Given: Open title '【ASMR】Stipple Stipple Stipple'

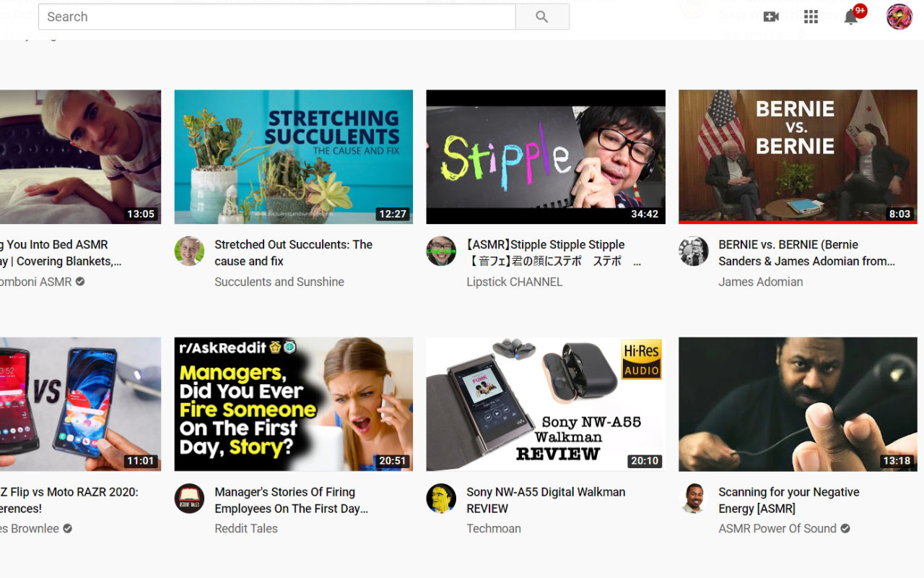Looking at the screenshot, I should click(553, 253).
